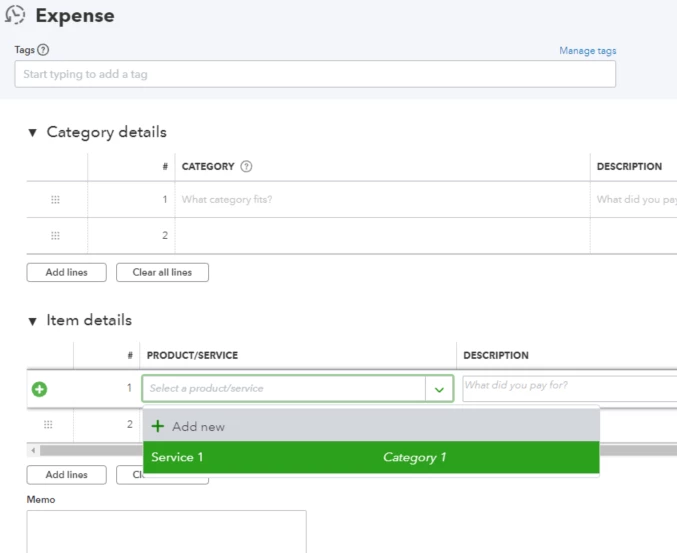Viewport: 677px width, 553px height.
Task: Click the Select a product/service field
Action: [x=284, y=389]
